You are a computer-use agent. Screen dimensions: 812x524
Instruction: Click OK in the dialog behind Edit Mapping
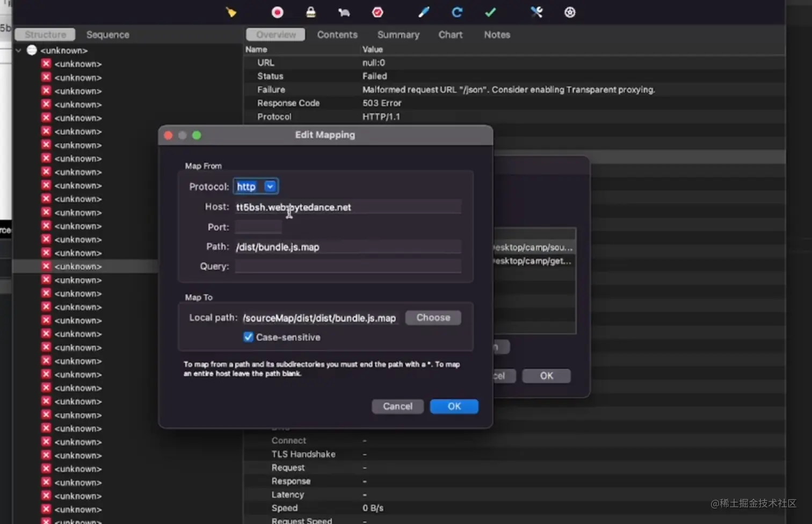(x=547, y=376)
